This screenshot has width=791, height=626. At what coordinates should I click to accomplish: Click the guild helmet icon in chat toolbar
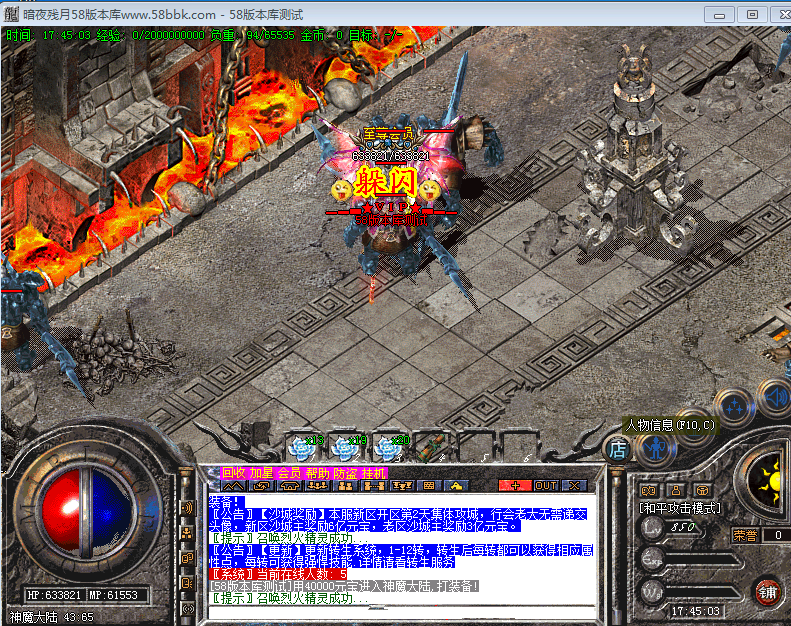click(289, 486)
